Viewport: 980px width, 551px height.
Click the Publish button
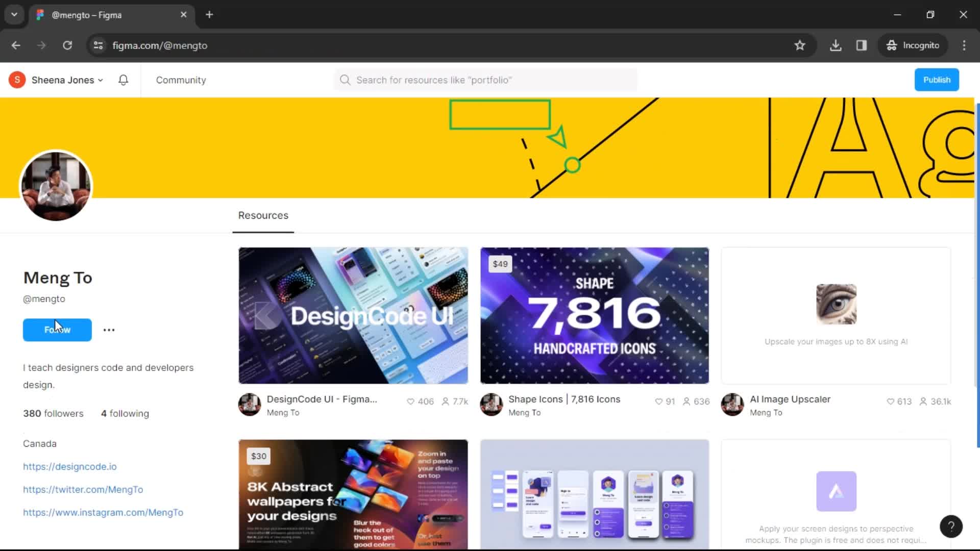pyautogui.click(x=937, y=80)
